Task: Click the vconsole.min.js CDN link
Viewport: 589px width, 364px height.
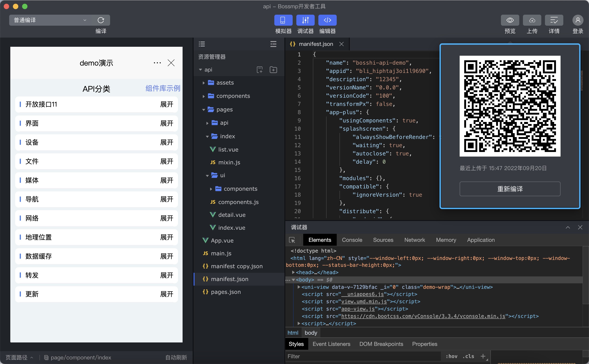Action: (423, 316)
